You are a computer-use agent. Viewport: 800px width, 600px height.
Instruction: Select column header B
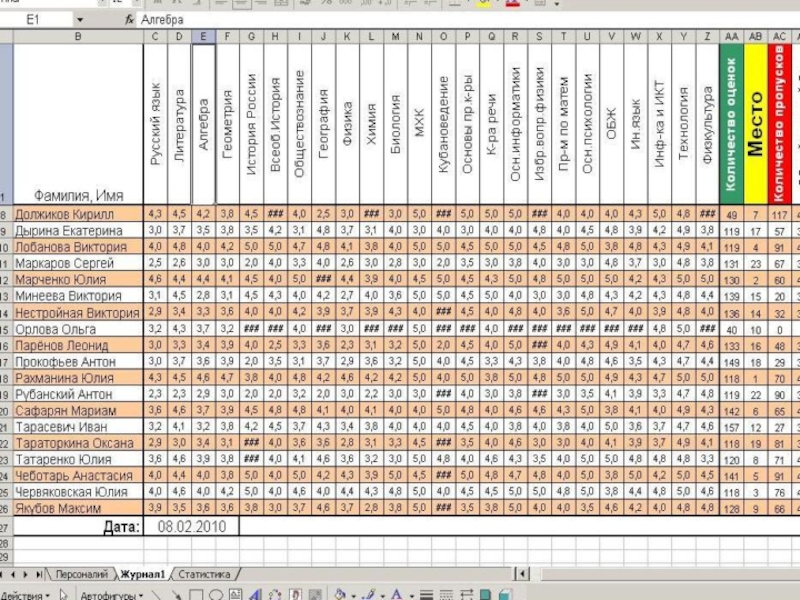78,37
